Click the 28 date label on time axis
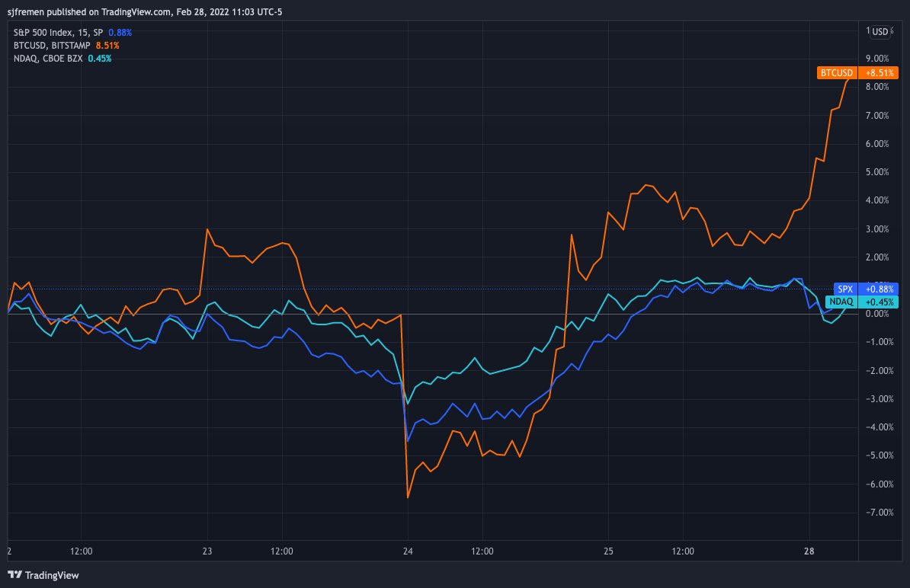 pyautogui.click(x=809, y=551)
